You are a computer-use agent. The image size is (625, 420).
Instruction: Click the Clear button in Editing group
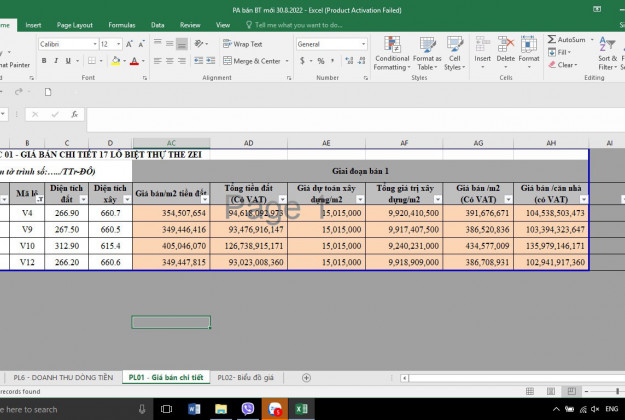(562, 65)
